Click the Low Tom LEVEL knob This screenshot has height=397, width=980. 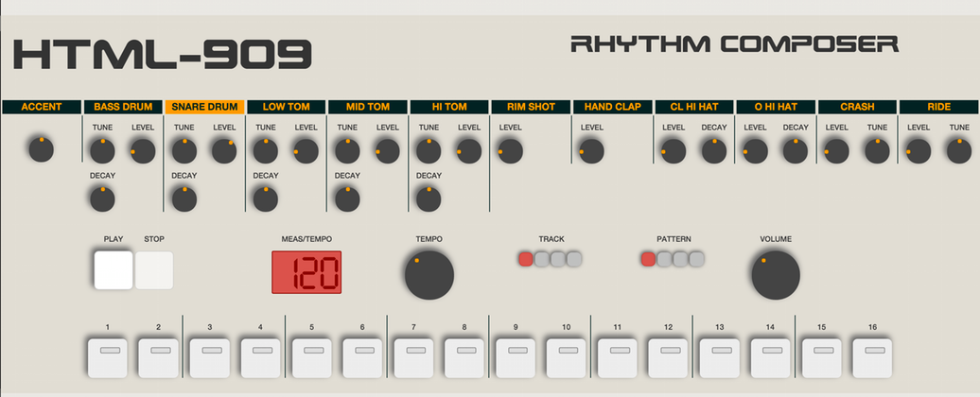pyautogui.click(x=306, y=151)
